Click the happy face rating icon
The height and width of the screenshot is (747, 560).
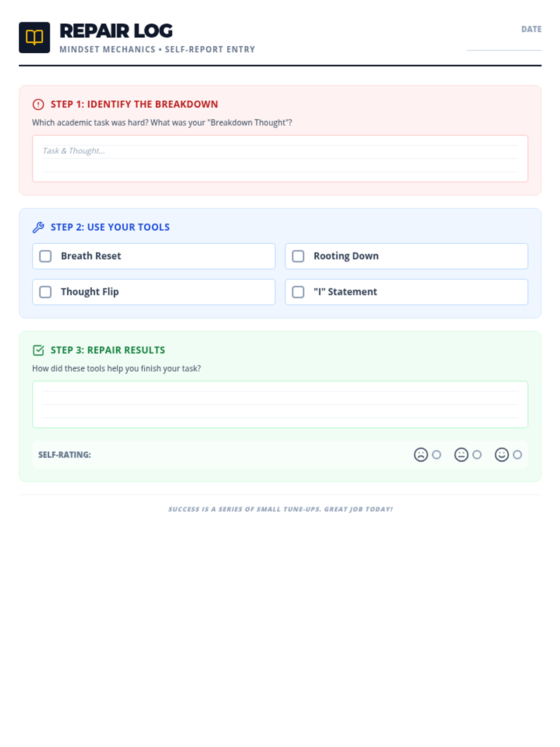[x=502, y=455]
